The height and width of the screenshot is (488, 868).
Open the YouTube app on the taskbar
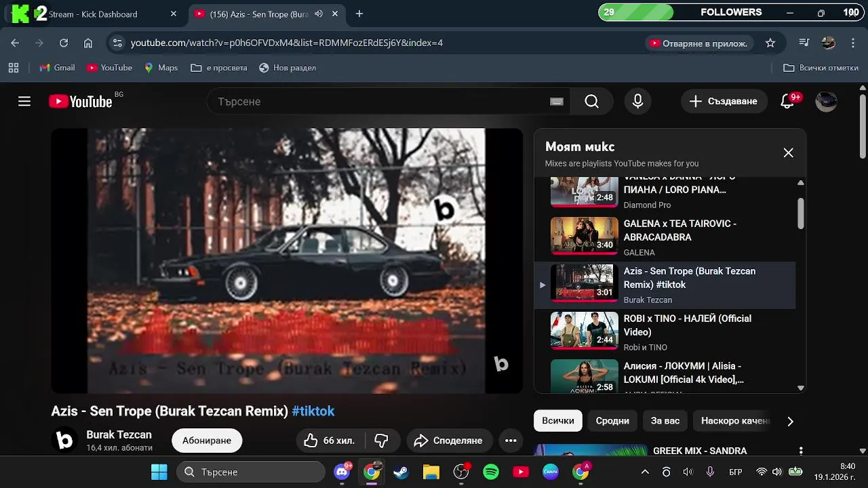[x=521, y=472]
